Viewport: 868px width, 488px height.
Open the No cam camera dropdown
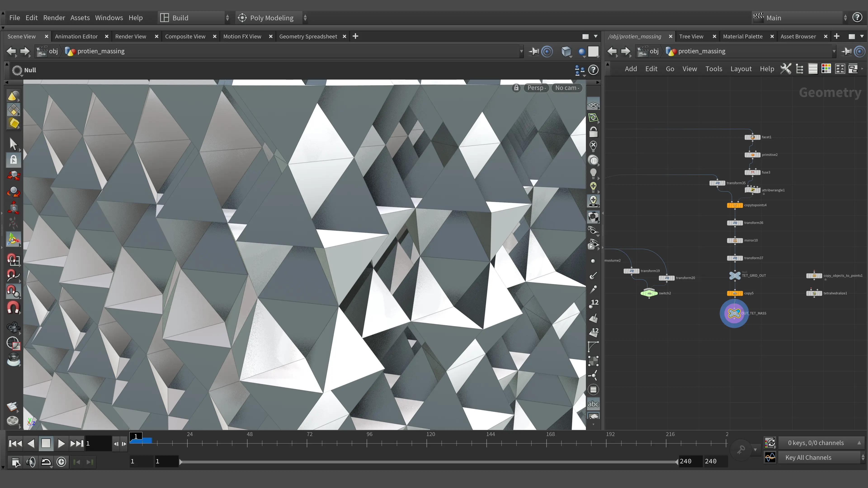[567, 88]
